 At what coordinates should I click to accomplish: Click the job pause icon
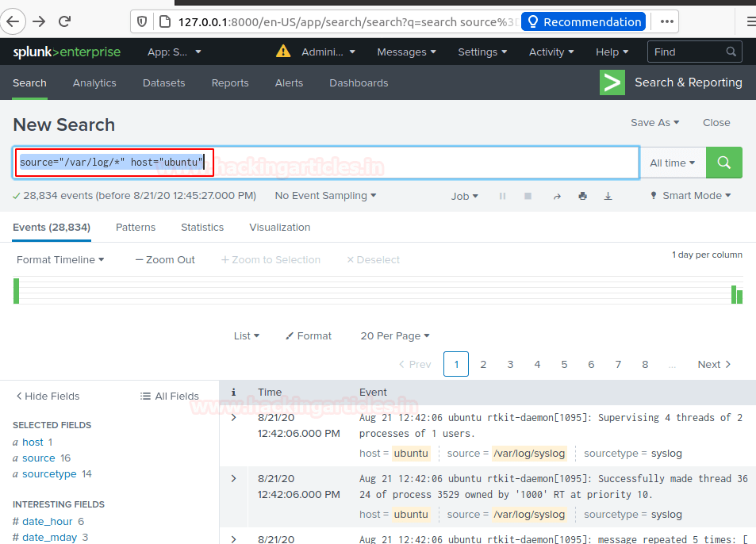click(502, 196)
